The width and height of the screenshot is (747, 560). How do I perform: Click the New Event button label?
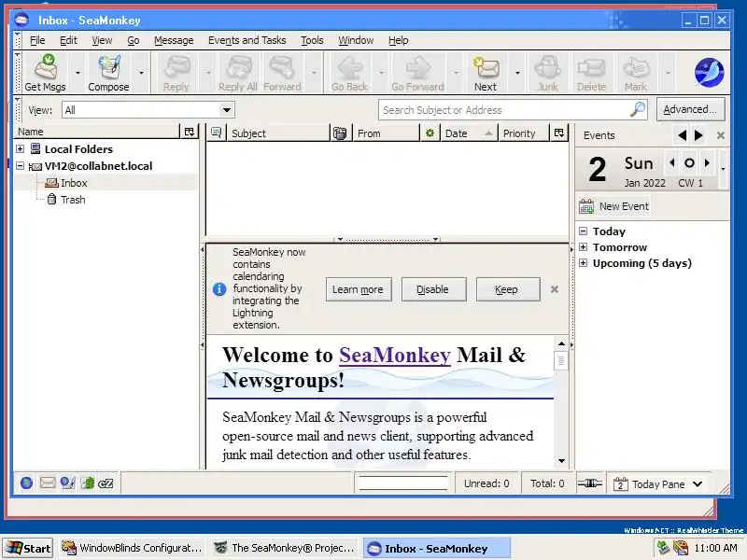pyautogui.click(x=624, y=206)
